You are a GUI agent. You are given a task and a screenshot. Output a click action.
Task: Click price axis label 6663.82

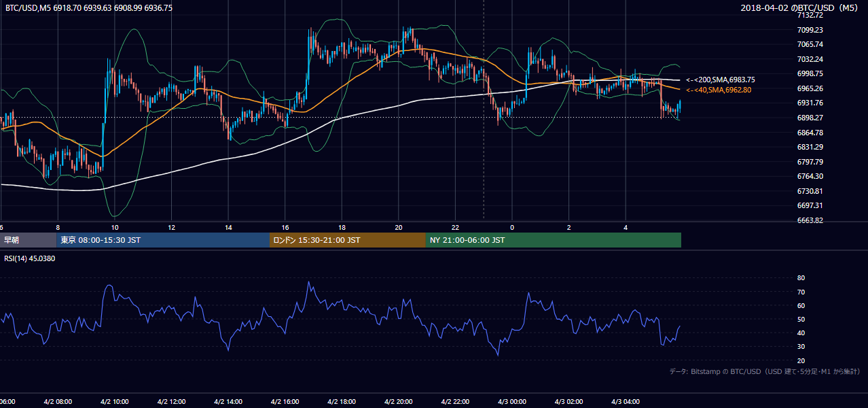(810, 220)
